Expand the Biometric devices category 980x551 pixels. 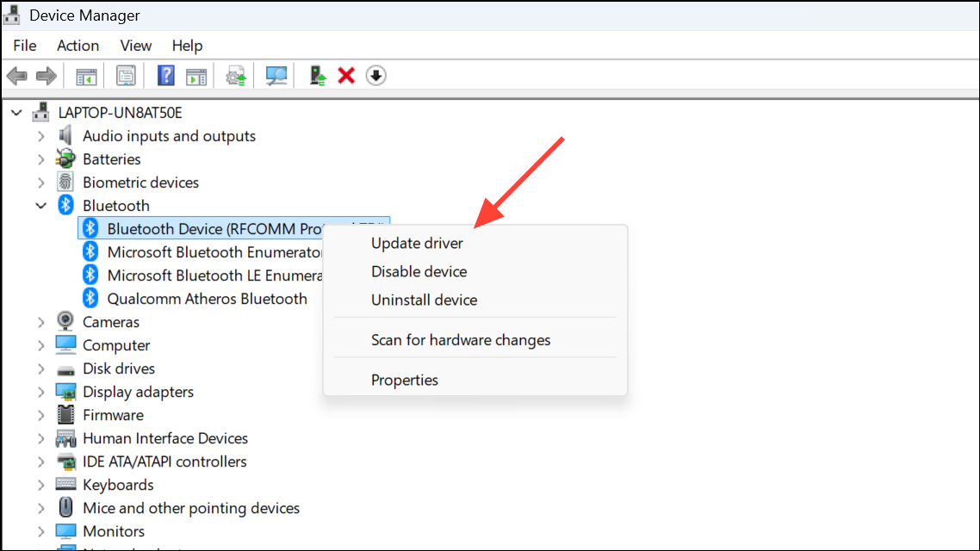[41, 183]
